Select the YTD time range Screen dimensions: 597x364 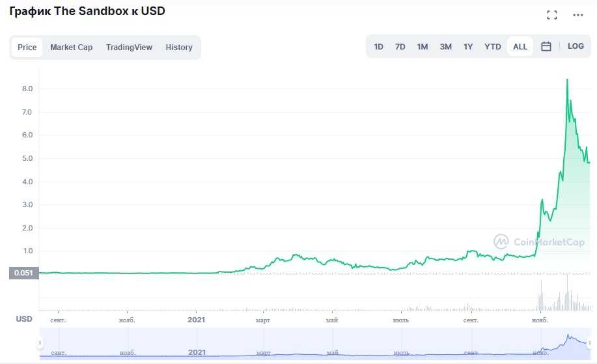(x=493, y=47)
